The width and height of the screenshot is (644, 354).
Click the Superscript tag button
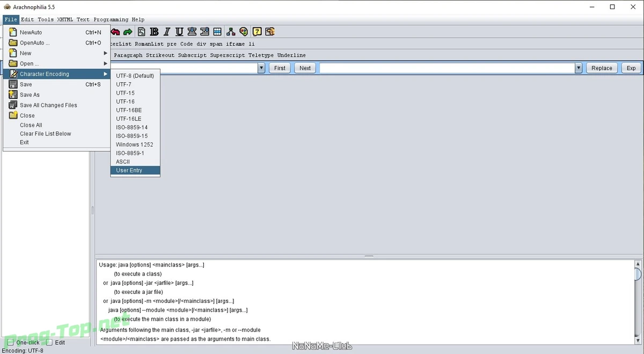coord(228,55)
